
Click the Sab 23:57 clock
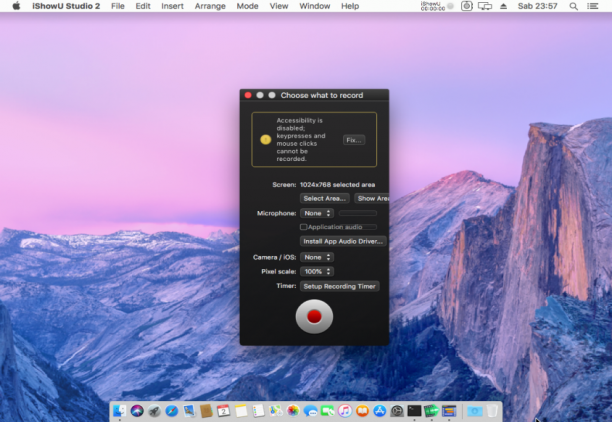pos(537,6)
